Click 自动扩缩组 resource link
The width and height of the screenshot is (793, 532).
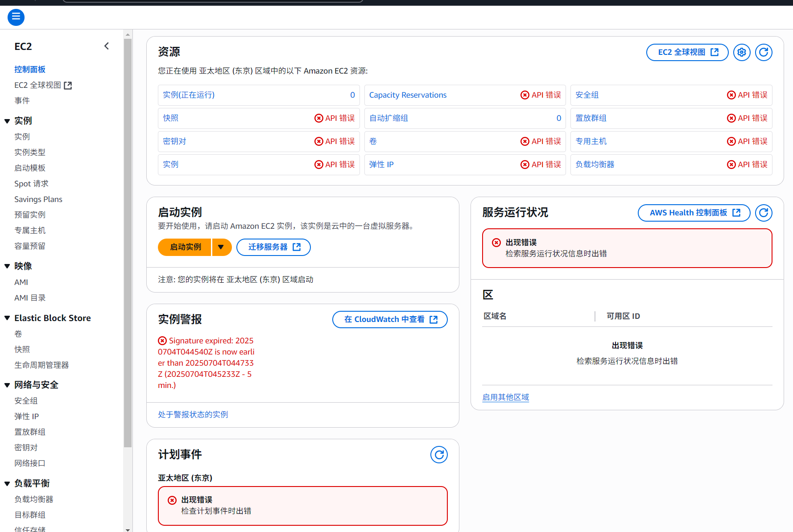pyautogui.click(x=388, y=118)
